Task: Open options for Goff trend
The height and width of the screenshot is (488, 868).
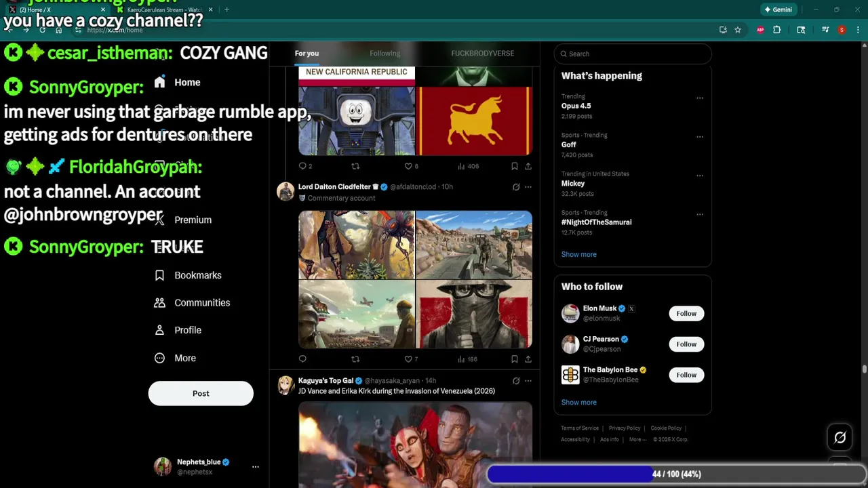Action: pyautogui.click(x=699, y=137)
